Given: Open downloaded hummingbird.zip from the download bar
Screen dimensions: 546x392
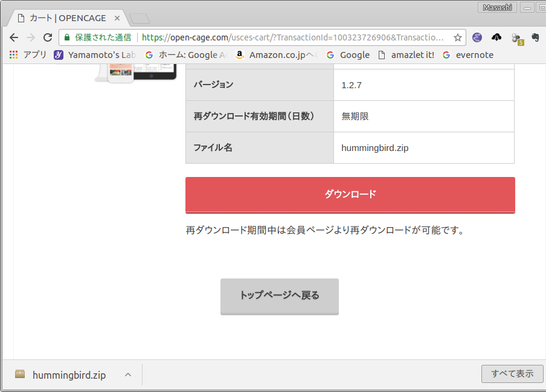Looking at the screenshot, I should click(x=68, y=375).
